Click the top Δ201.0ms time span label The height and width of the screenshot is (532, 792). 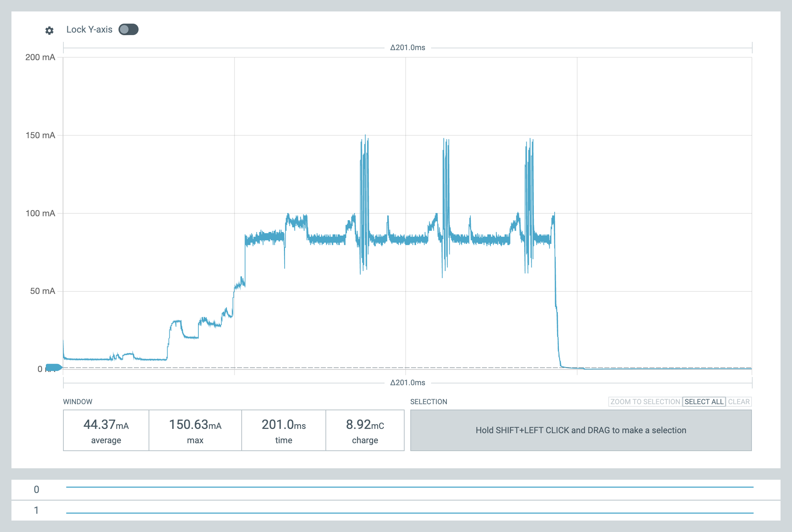[407, 48]
